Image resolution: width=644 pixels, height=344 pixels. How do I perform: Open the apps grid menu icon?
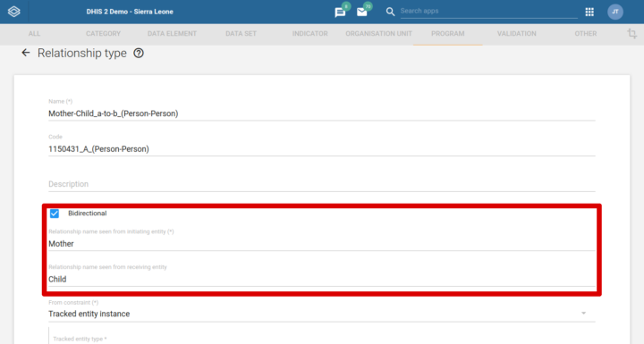pos(589,12)
